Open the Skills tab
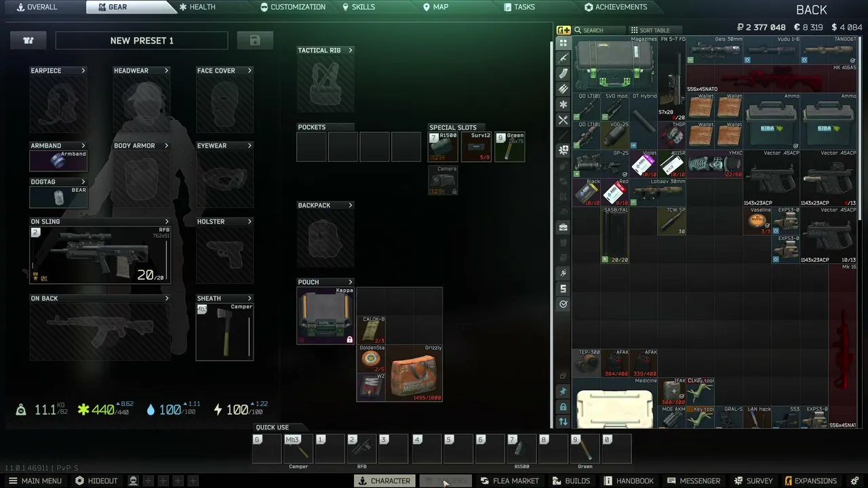This screenshot has height=488, width=868. point(359,7)
